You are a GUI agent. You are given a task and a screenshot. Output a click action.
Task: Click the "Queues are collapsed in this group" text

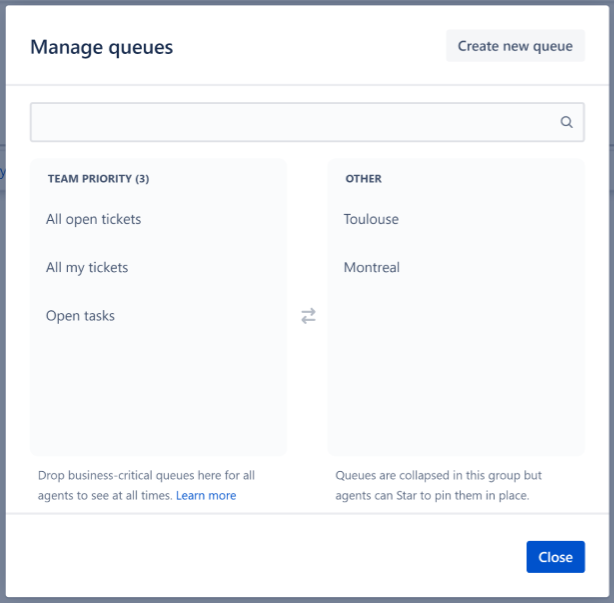point(438,476)
